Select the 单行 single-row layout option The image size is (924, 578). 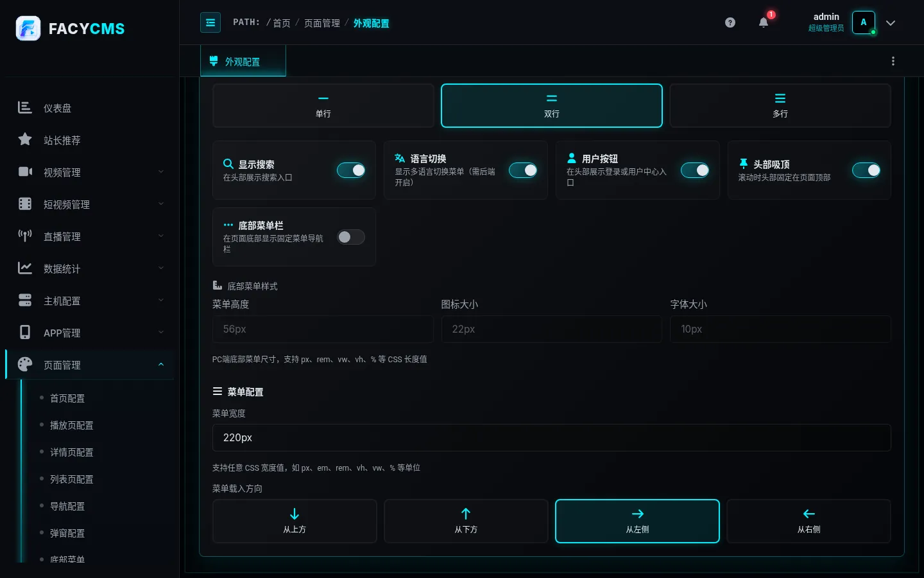(x=323, y=105)
